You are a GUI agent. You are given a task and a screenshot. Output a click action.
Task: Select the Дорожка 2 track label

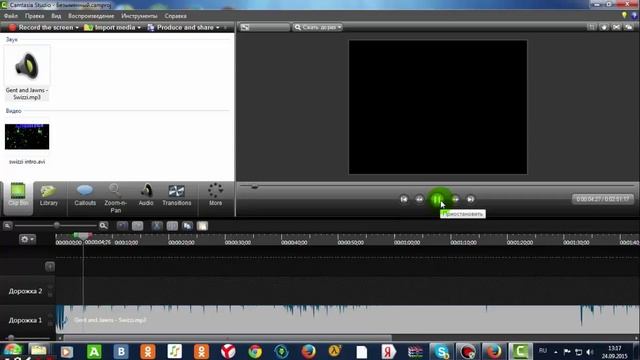tap(25, 291)
